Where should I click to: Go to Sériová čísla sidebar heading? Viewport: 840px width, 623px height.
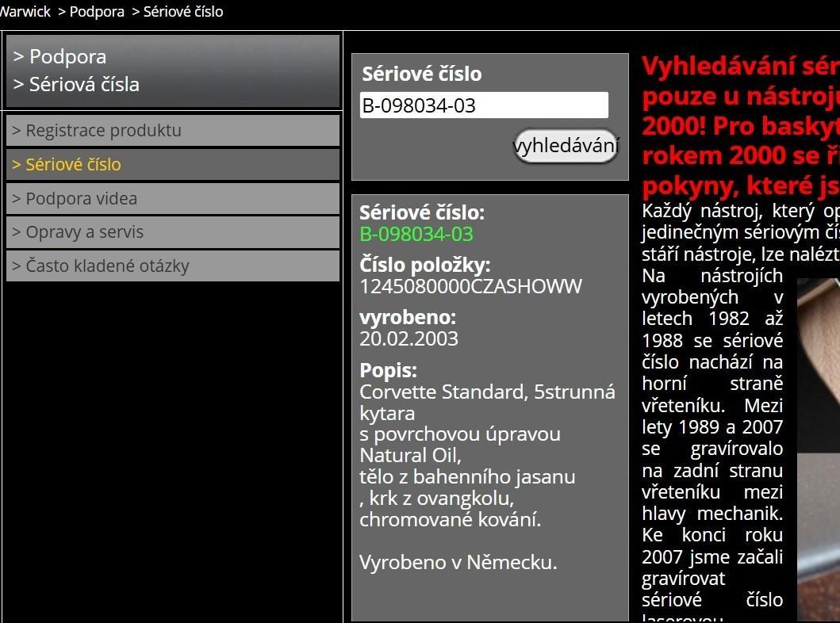coord(84,84)
